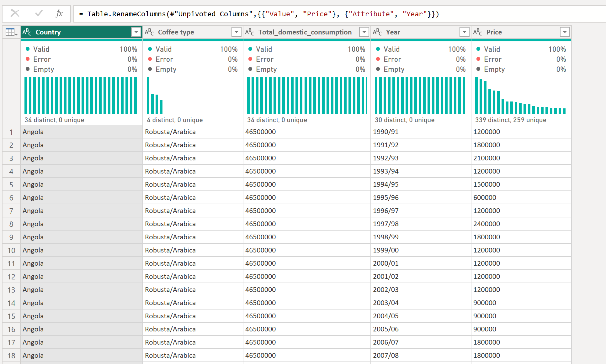Image resolution: width=606 pixels, height=364 pixels.
Task: Select the Year column header
Action: click(417, 32)
